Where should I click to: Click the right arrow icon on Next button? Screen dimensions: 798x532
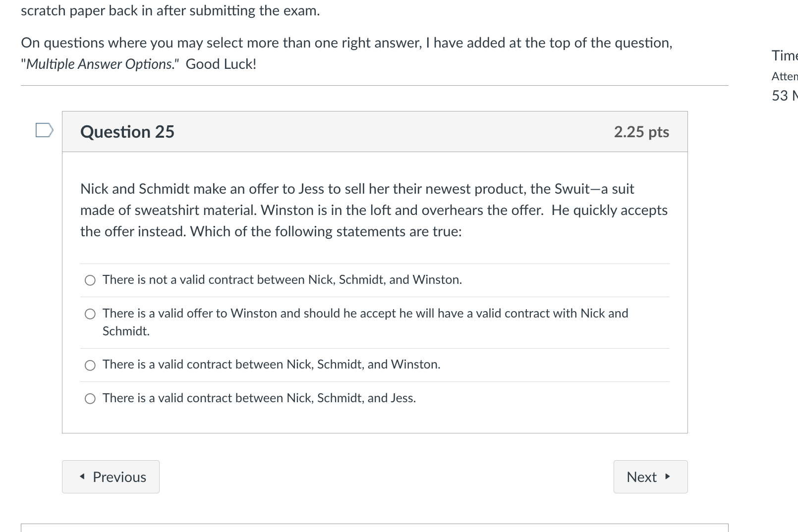point(667,477)
